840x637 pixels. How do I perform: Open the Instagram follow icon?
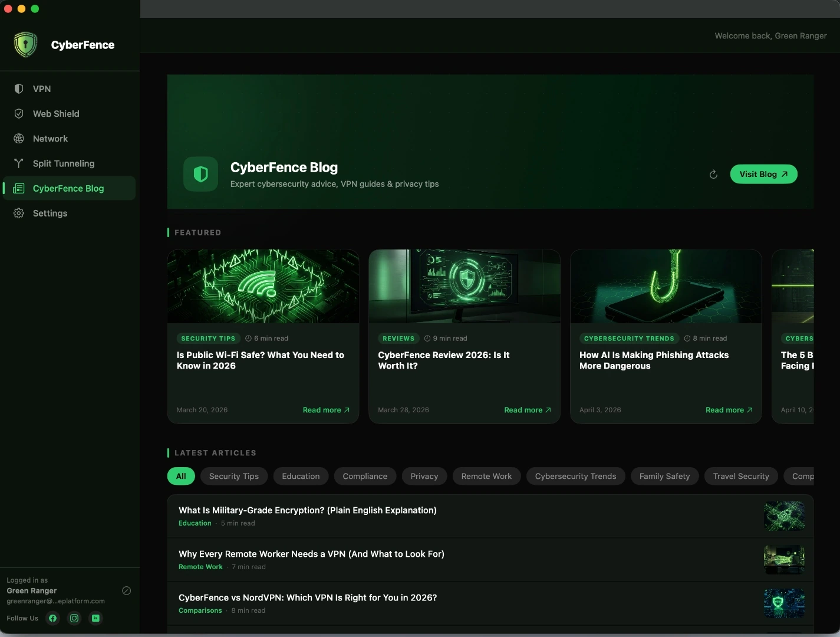[74, 618]
